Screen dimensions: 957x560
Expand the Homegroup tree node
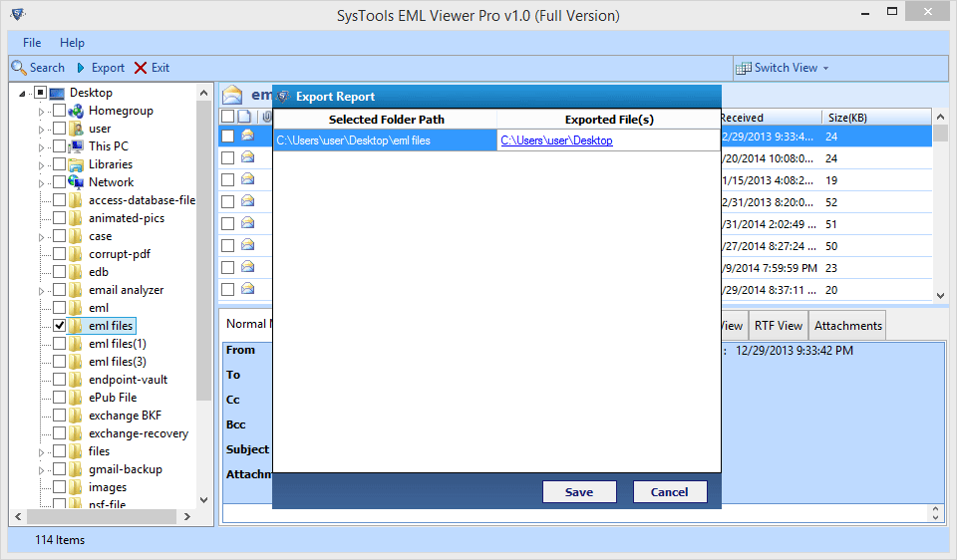41,112
